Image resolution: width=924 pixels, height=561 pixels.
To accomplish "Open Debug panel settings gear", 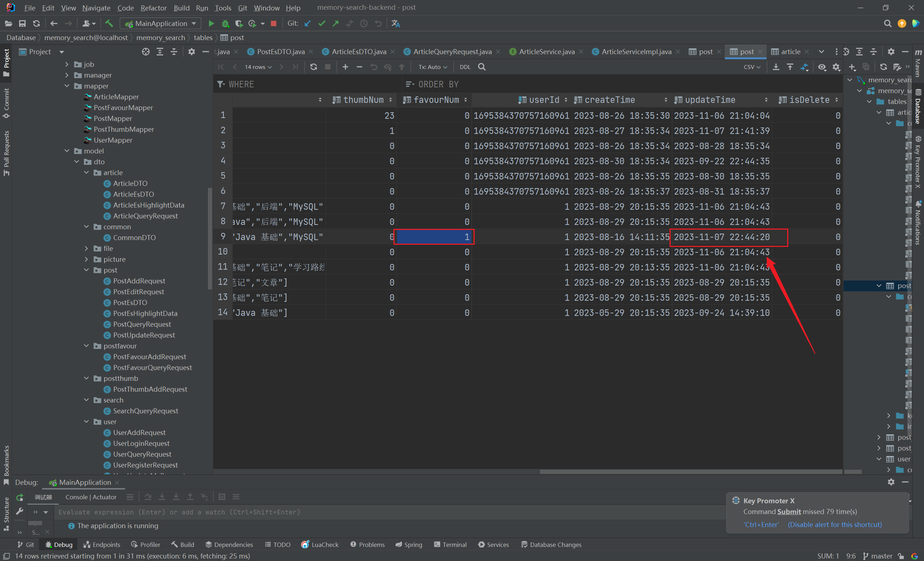I will pos(891,482).
